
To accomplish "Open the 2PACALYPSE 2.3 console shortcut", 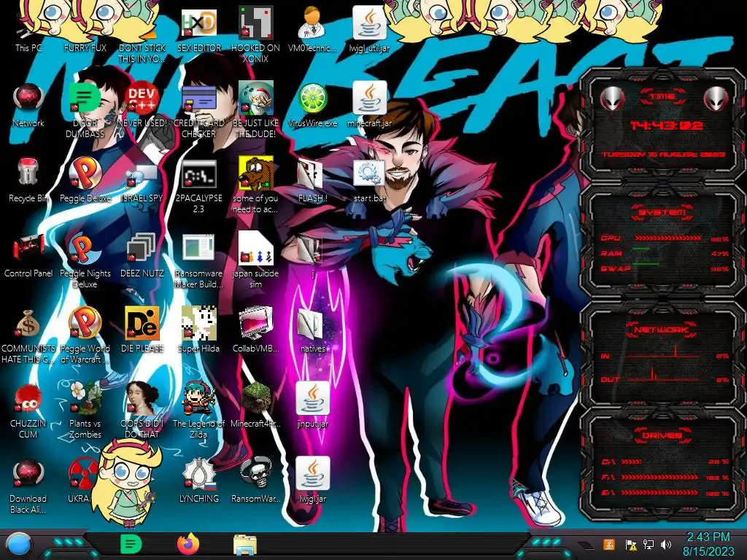I will pyautogui.click(x=199, y=186).
